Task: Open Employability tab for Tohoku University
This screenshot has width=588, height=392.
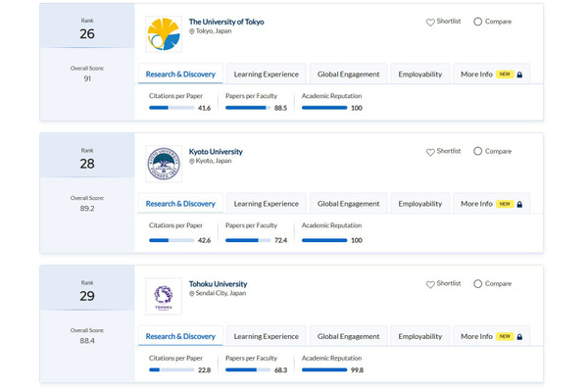Action: pos(419,336)
